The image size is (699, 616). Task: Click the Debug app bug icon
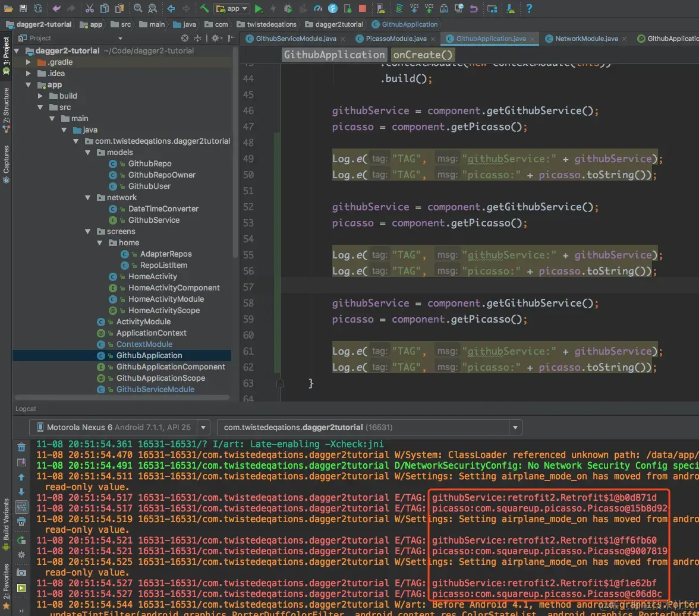[288, 8]
